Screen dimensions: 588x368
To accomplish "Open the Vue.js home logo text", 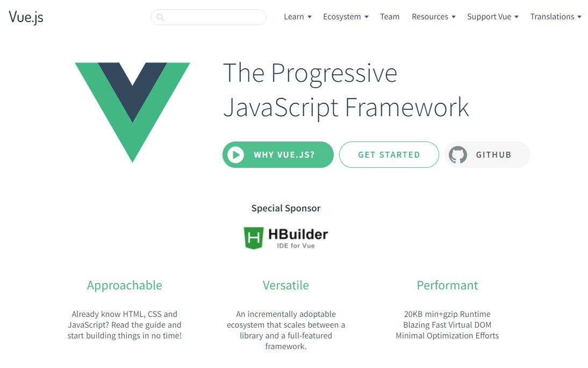I will pyautogui.click(x=26, y=17).
